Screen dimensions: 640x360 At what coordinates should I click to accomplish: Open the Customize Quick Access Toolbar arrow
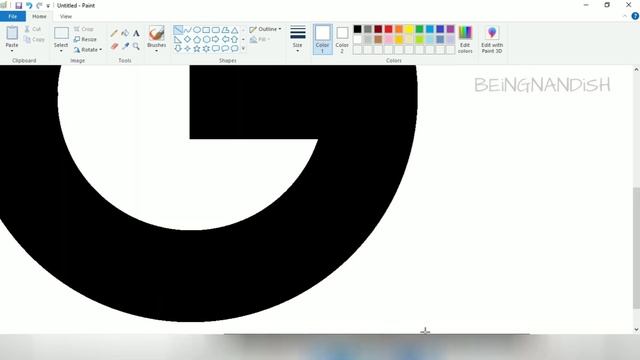coord(48,6)
